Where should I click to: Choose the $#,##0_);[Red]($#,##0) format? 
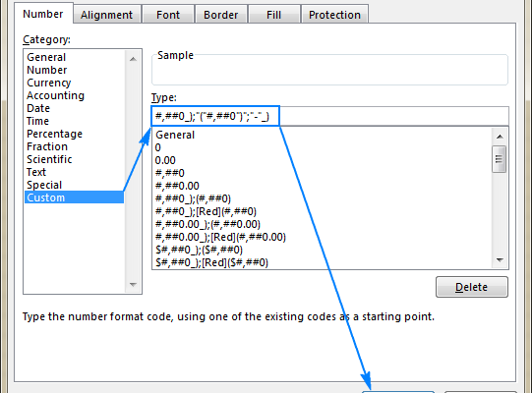(323, 262)
